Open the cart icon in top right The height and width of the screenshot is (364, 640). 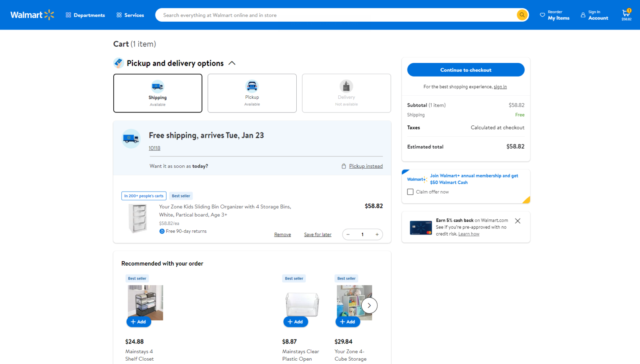pyautogui.click(x=626, y=14)
